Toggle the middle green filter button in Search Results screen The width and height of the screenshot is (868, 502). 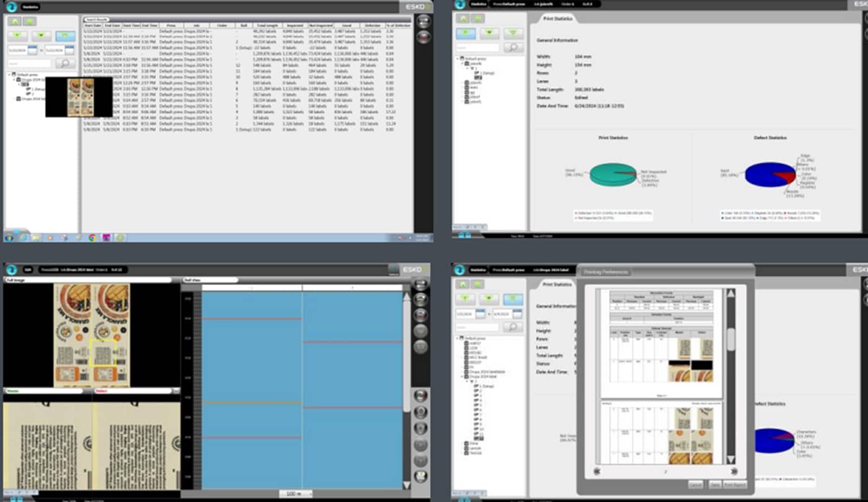coord(41,36)
